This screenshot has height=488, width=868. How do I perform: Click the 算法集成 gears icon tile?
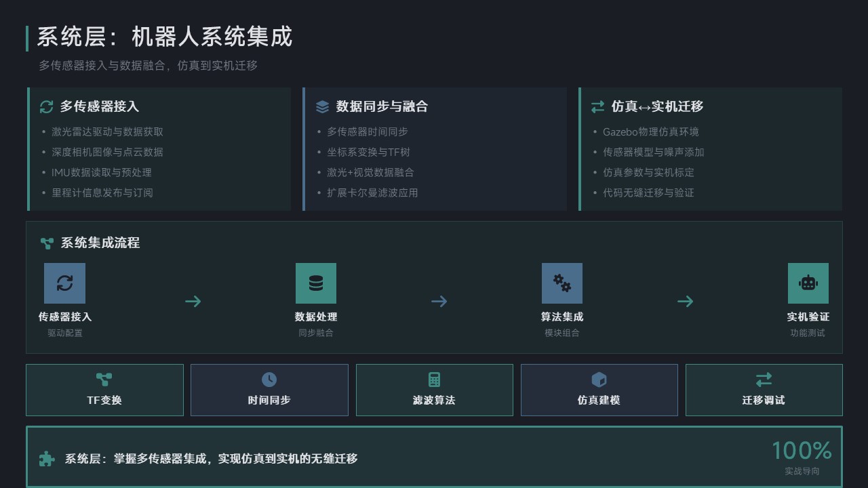click(x=561, y=283)
